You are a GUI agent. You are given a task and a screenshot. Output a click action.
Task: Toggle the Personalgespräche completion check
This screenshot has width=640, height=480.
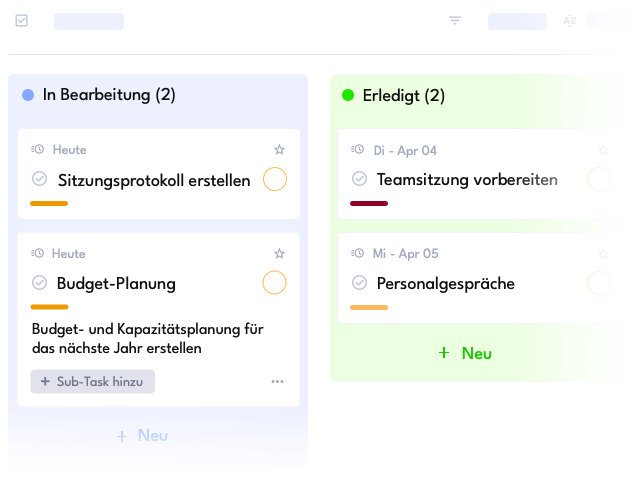[x=360, y=282]
